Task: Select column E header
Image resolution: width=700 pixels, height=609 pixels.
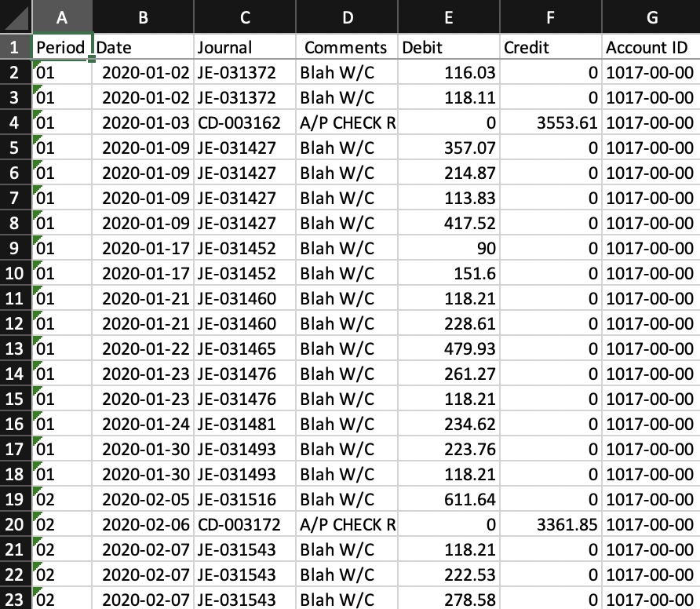Action: [x=449, y=16]
